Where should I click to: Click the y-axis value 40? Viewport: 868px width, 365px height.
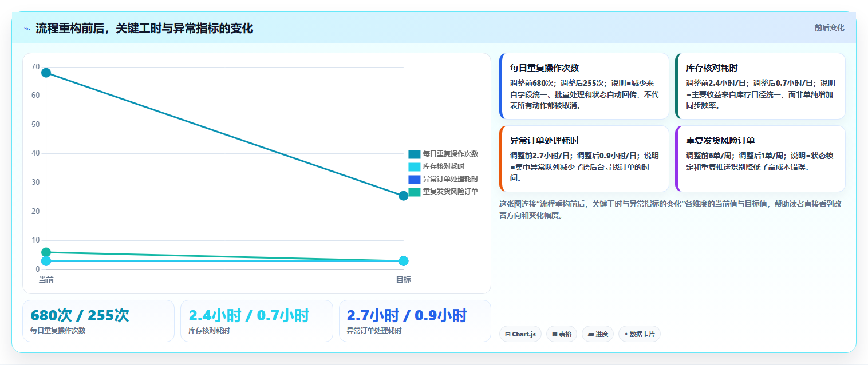pos(35,153)
